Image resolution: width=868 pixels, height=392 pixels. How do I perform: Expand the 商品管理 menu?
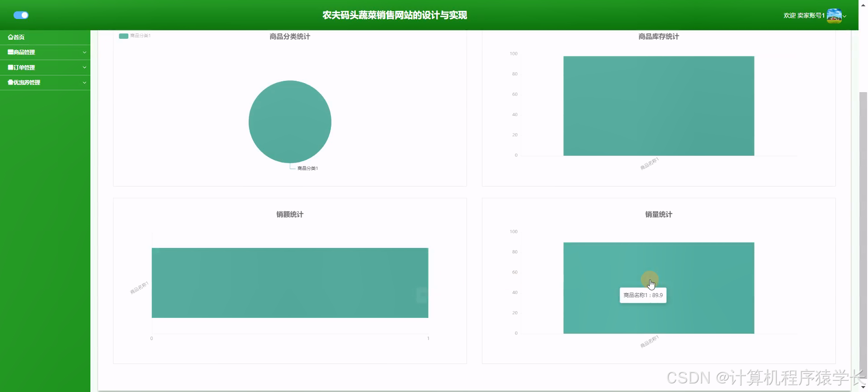click(45, 52)
